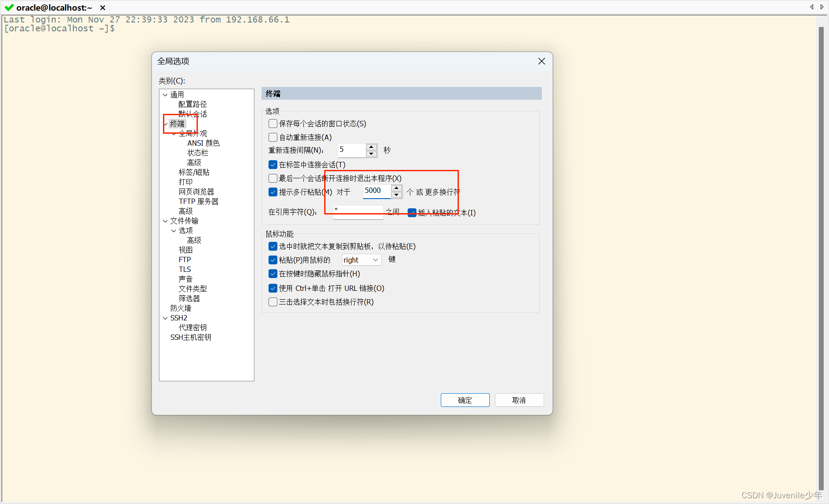Image resolution: width=829 pixels, height=504 pixels.
Task: Click the 在引用字符 input field
Action: [358, 212]
